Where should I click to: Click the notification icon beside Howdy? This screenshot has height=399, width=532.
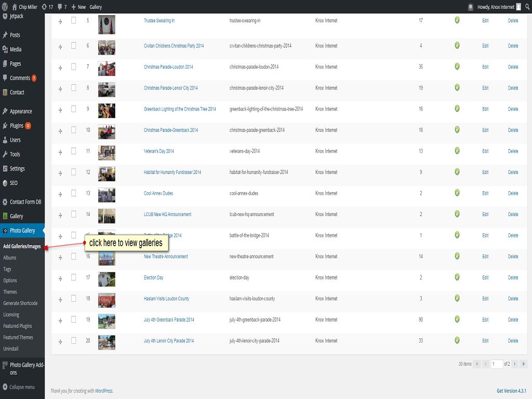point(470,7)
